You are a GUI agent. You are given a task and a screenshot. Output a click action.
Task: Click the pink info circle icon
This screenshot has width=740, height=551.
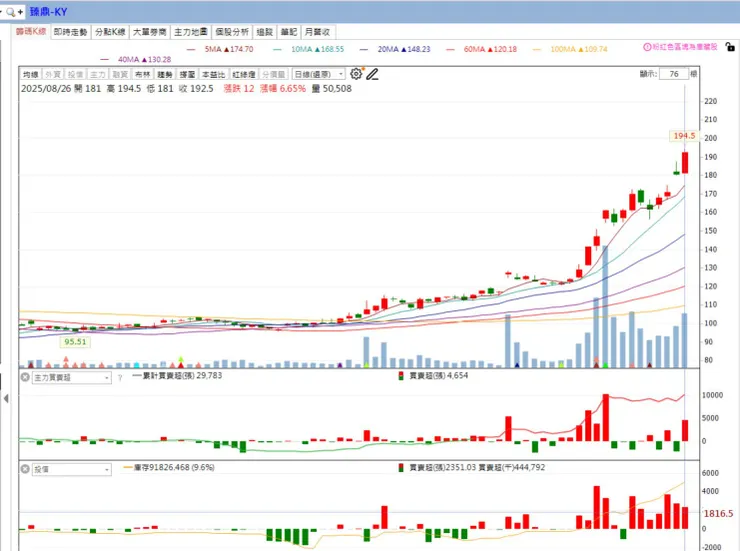[x=648, y=47]
